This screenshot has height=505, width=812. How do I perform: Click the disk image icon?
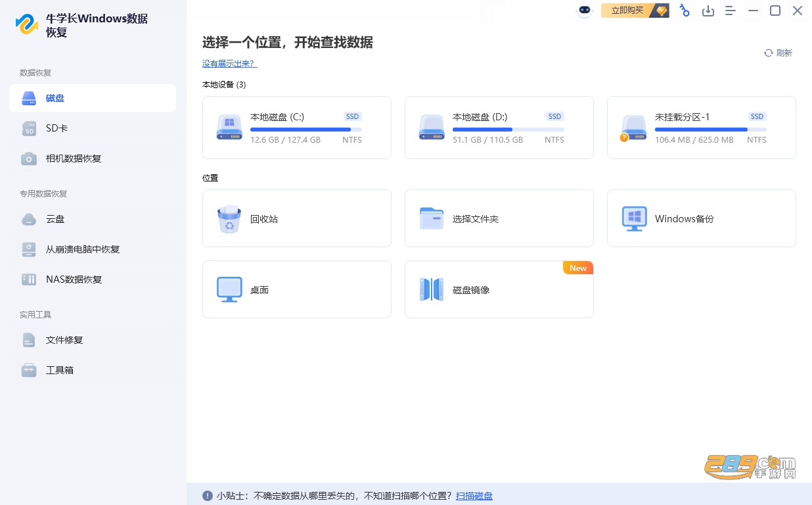(x=432, y=289)
